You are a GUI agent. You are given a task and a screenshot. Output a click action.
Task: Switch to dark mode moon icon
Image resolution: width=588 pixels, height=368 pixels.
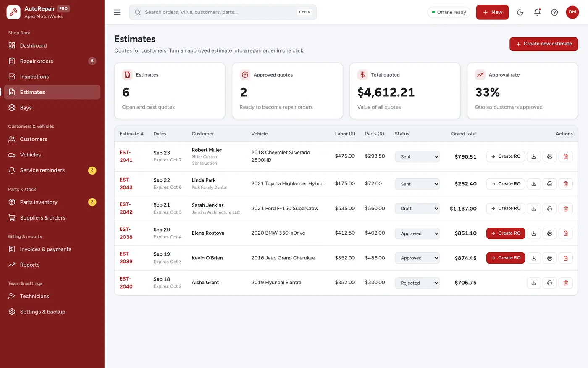click(x=520, y=12)
